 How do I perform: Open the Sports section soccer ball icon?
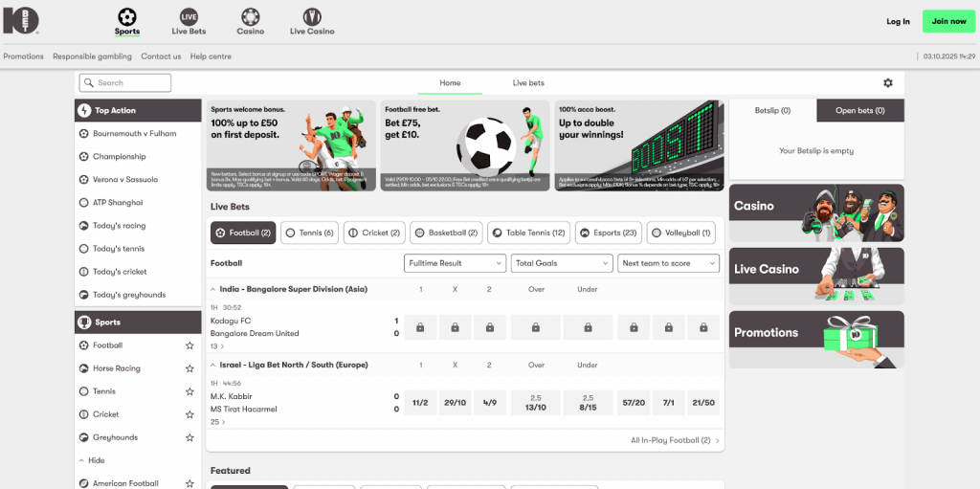point(127,17)
